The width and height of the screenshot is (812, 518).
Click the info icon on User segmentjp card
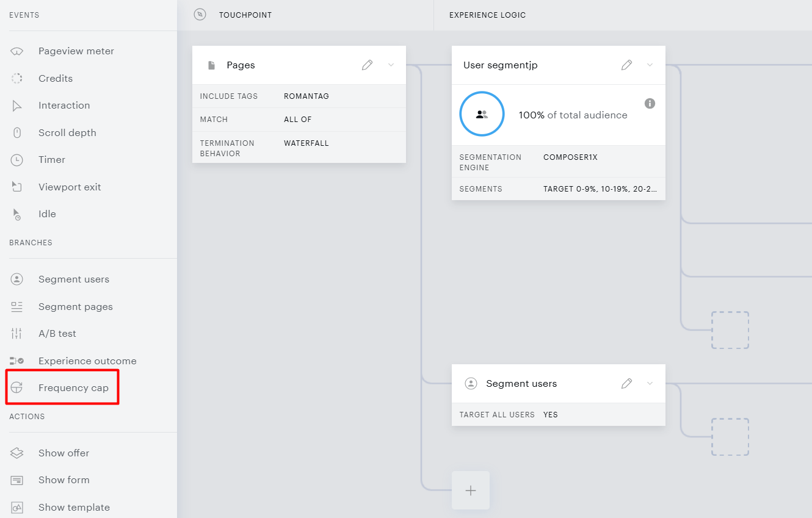tap(650, 103)
